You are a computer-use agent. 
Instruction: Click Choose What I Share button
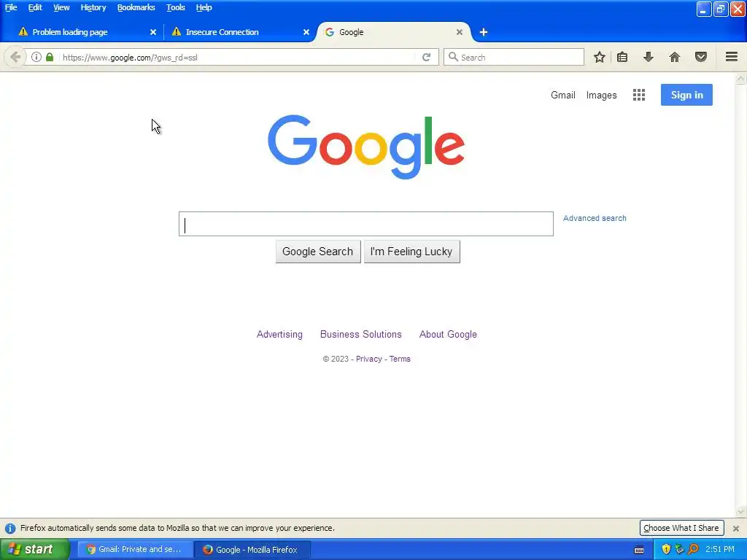[x=681, y=528]
